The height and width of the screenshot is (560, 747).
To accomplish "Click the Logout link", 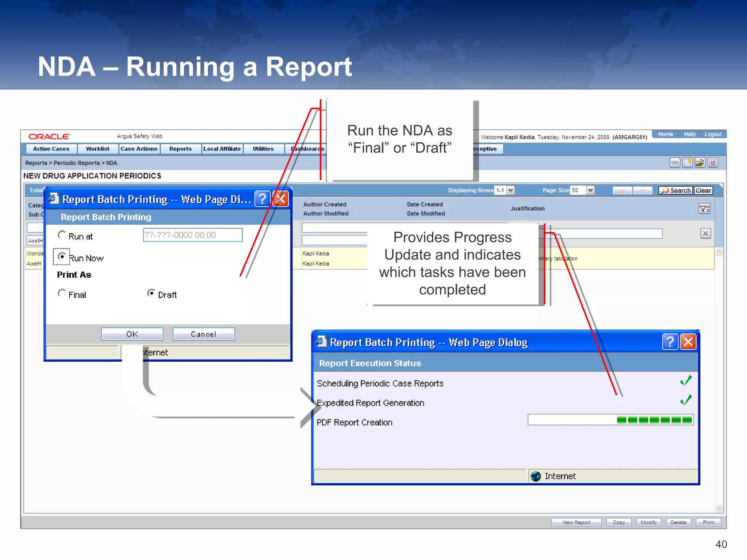I will point(713,134).
